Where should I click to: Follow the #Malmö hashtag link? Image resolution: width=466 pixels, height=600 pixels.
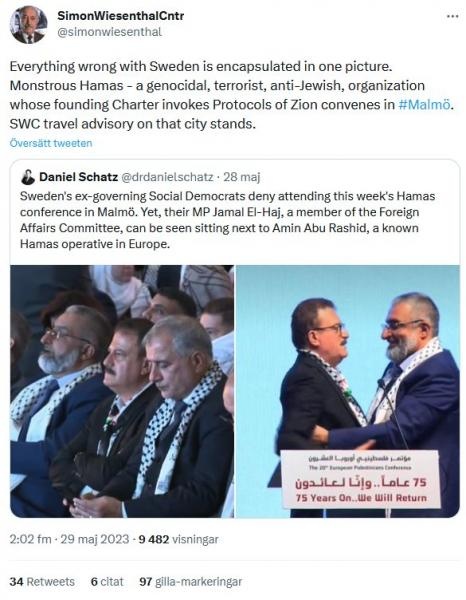(424, 104)
